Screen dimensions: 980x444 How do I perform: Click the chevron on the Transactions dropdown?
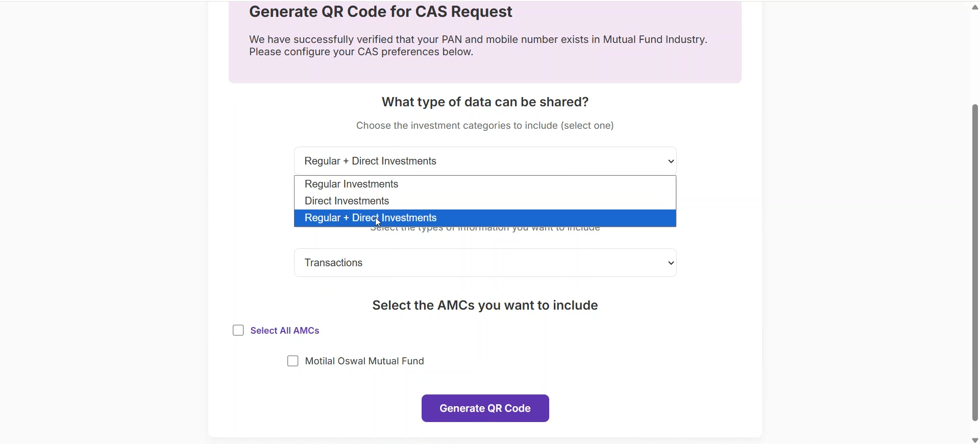point(672,263)
